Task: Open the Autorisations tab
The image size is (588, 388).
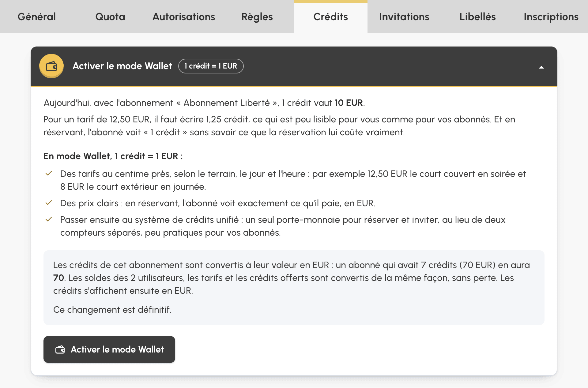Action: [184, 17]
